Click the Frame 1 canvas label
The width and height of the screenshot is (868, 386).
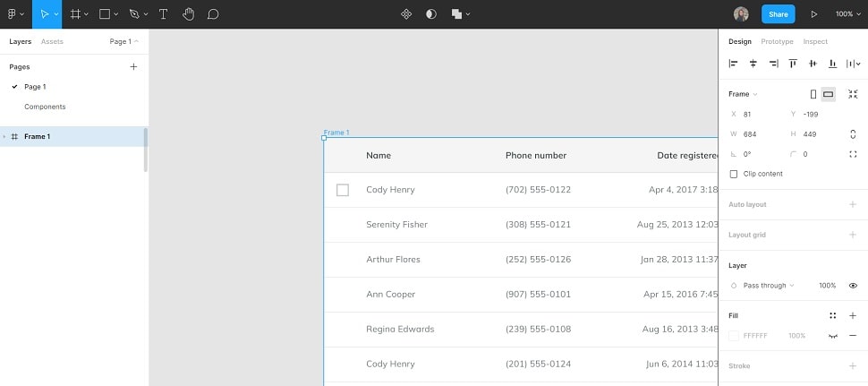click(336, 133)
